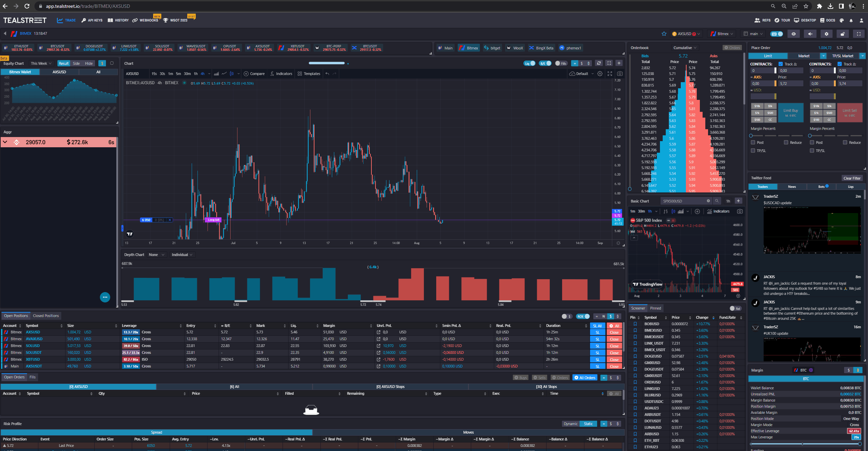Uncheck Track Δ on buy side
The width and height of the screenshot is (868, 451).
[781, 64]
